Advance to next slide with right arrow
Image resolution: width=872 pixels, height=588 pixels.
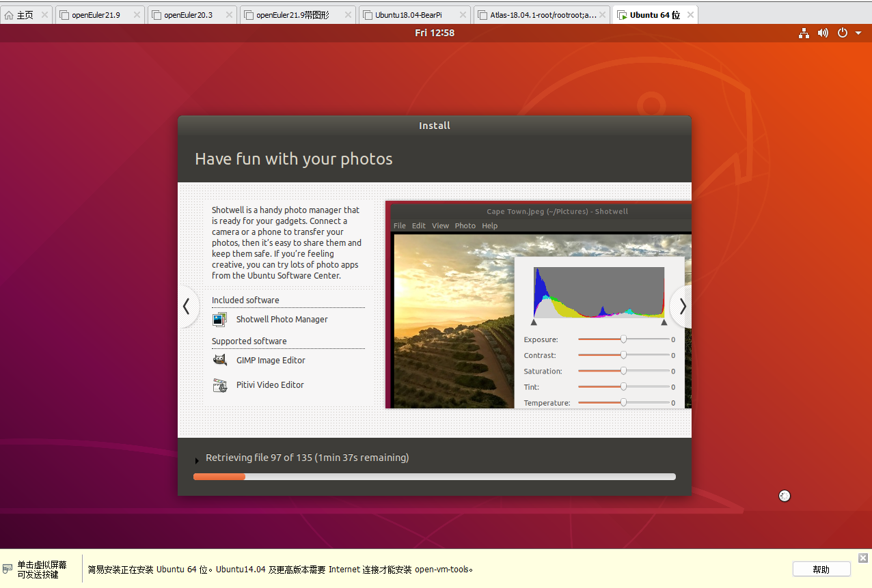[682, 307]
